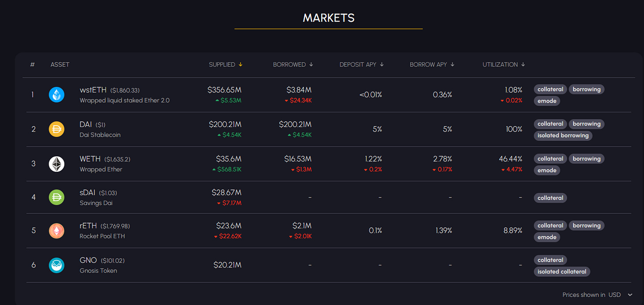This screenshot has width=644, height=305.
Task: Click the DEPOSIT APY column header
Action: coord(358,65)
